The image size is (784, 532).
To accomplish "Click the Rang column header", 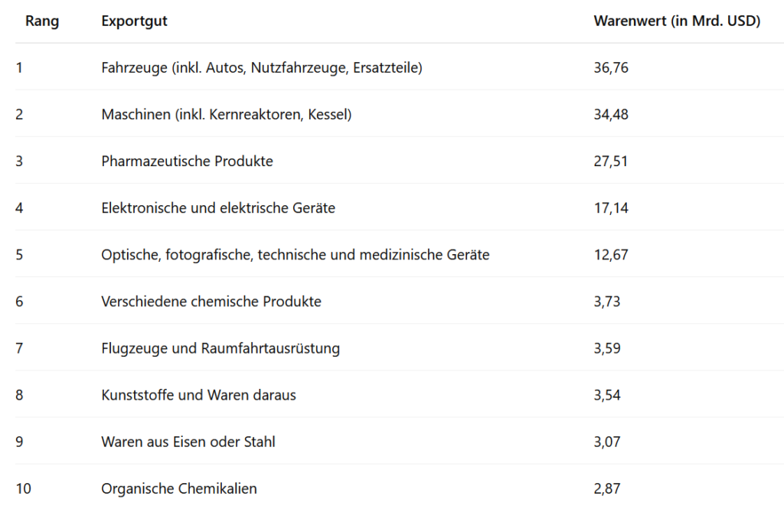I will (42, 21).
